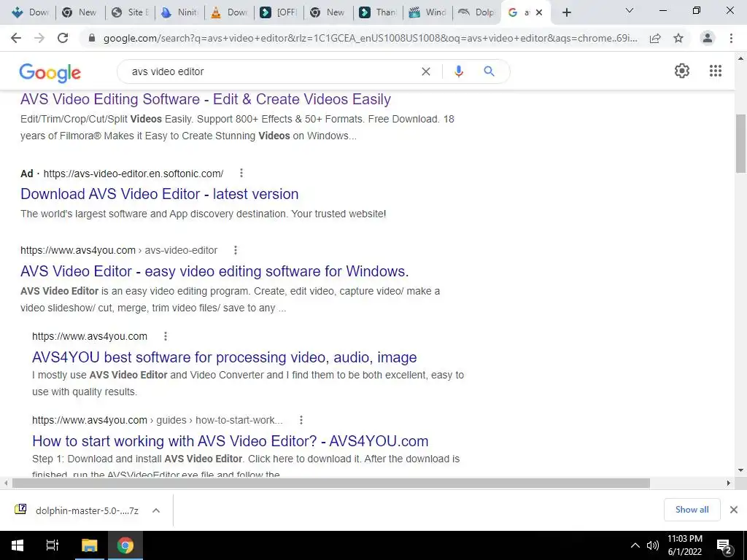Image resolution: width=747 pixels, height=560 pixels.
Task: Open the tab search chevron
Action: tap(630, 10)
